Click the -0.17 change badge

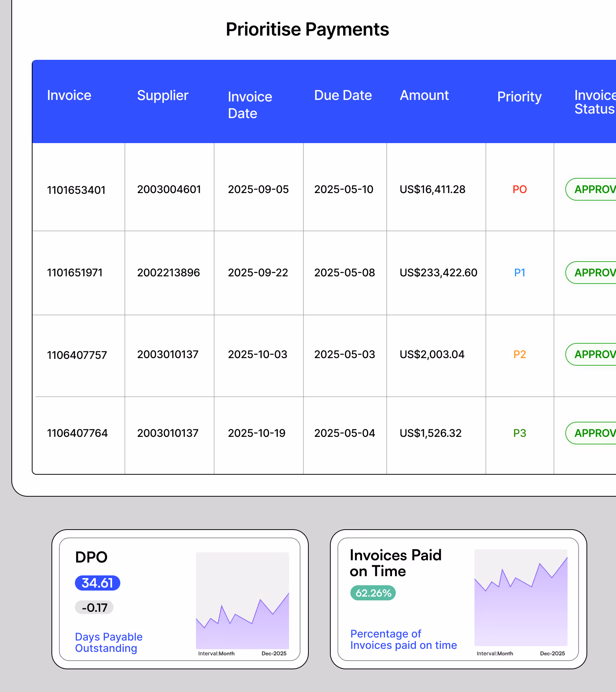[x=94, y=608]
